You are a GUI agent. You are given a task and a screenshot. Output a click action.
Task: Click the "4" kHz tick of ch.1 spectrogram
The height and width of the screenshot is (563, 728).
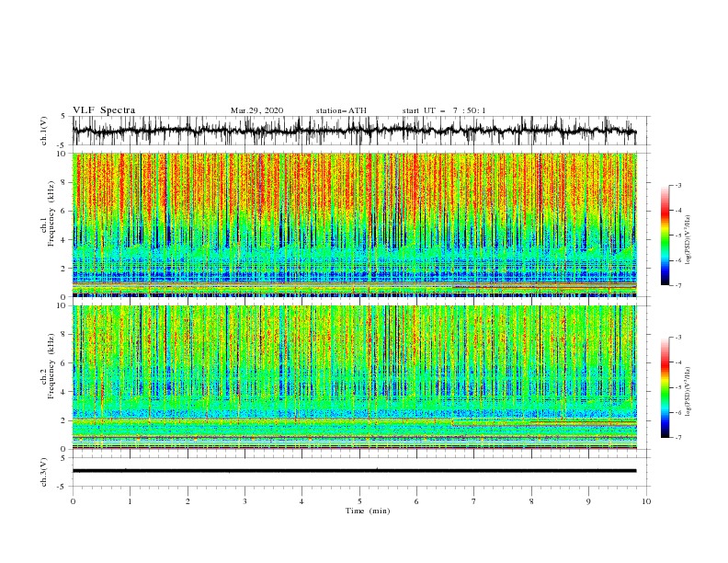[64, 240]
